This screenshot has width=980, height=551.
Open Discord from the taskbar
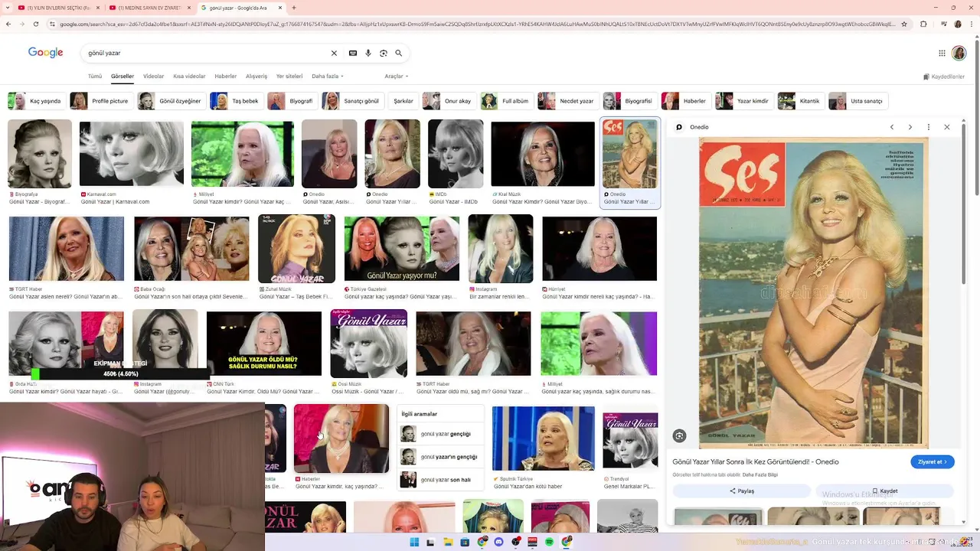coord(498,542)
